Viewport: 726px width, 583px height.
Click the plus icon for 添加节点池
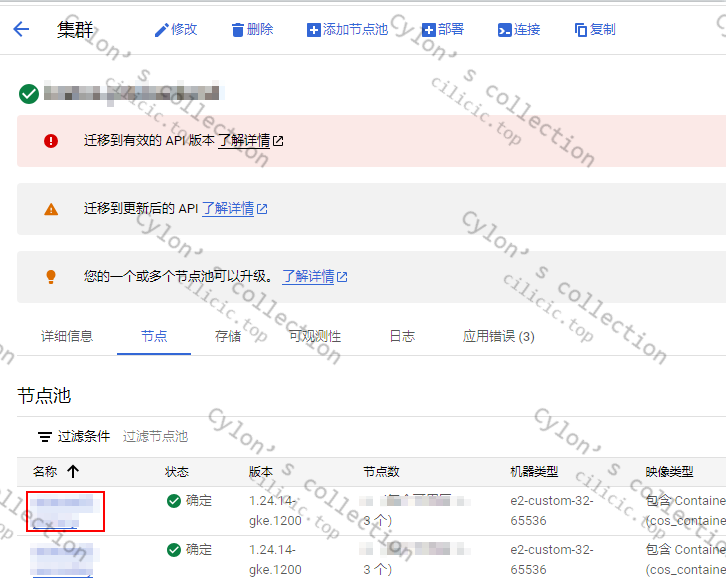coord(313,30)
